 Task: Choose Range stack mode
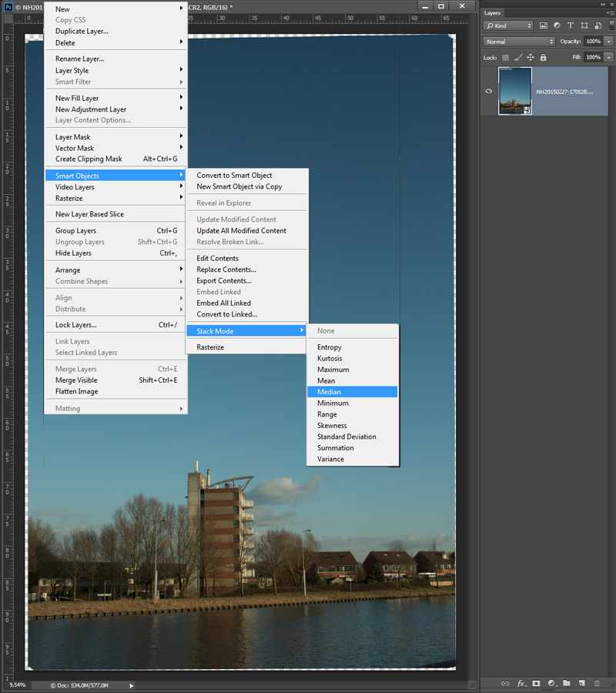(352, 414)
